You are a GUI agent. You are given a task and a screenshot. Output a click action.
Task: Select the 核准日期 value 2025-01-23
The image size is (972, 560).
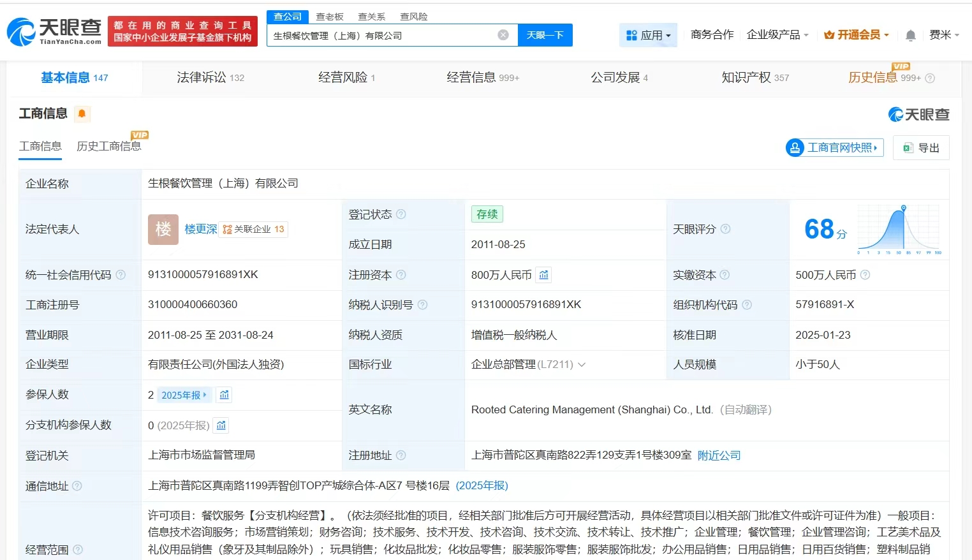tap(823, 335)
